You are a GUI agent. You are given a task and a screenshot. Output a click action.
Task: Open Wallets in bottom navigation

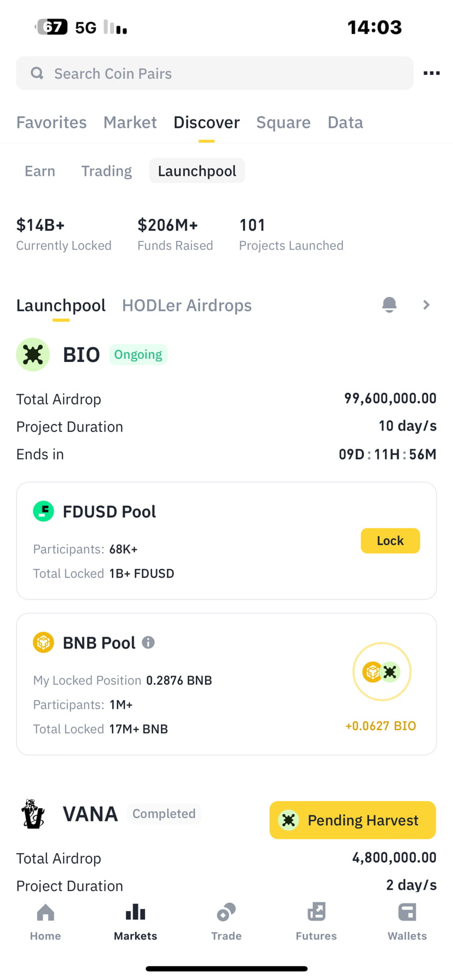tap(407, 922)
